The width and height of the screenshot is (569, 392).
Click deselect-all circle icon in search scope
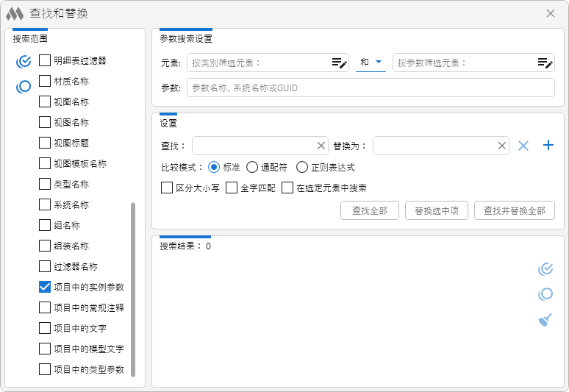[x=24, y=87]
